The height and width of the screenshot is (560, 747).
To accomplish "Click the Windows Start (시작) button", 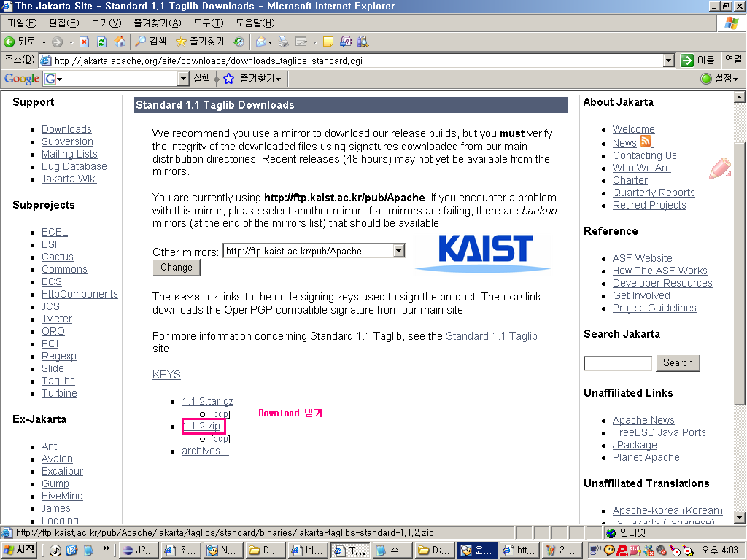I will click(20, 550).
